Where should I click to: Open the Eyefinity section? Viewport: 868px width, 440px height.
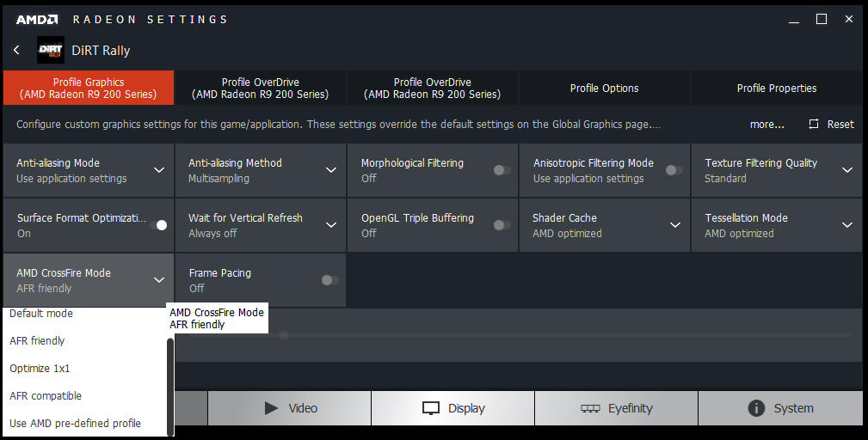click(x=617, y=408)
